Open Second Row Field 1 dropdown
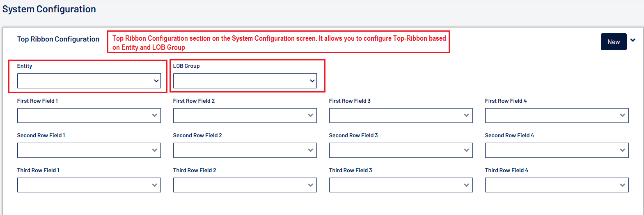The width and height of the screenshot is (644, 215). (89, 150)
